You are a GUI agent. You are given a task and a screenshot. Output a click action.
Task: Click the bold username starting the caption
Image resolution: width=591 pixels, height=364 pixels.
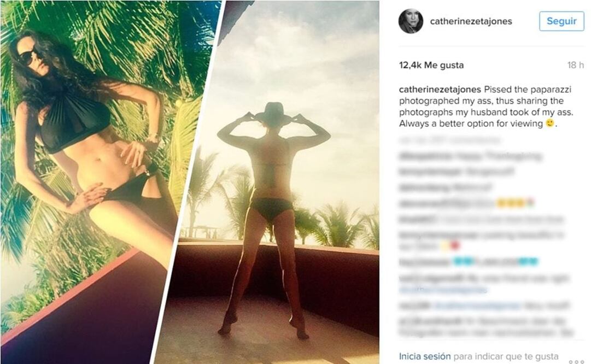[x=440, y=90]
